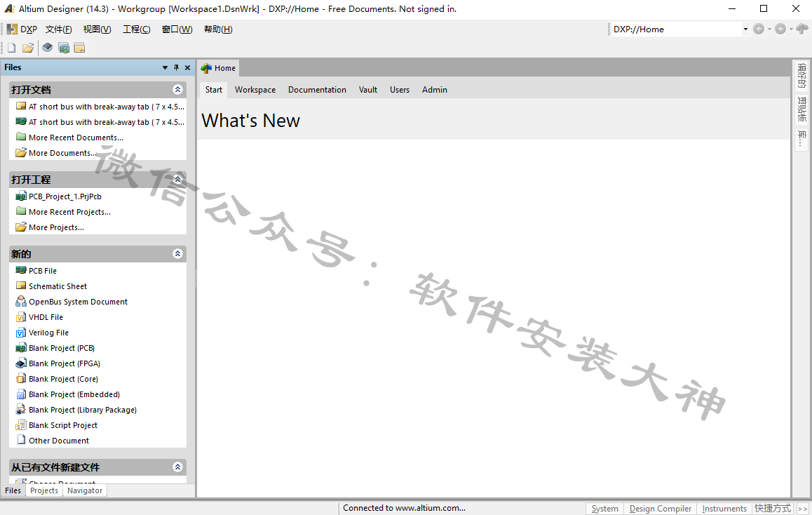Click the More Documents... link
Image resolution: width=812 pixels, height=515 pixels.
click(62, 153)
